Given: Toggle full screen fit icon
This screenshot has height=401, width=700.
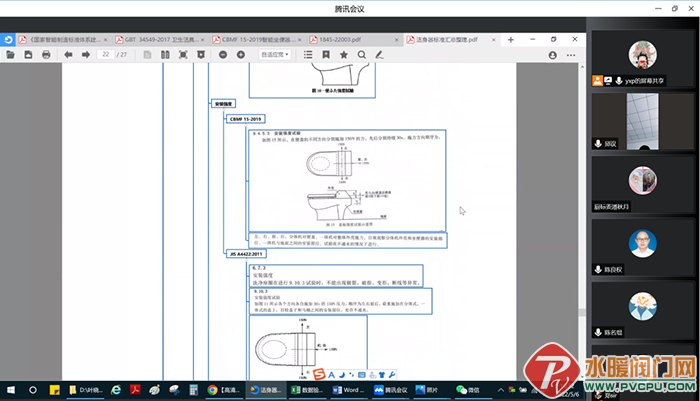Looking at the screenshot, I should 183,54.
